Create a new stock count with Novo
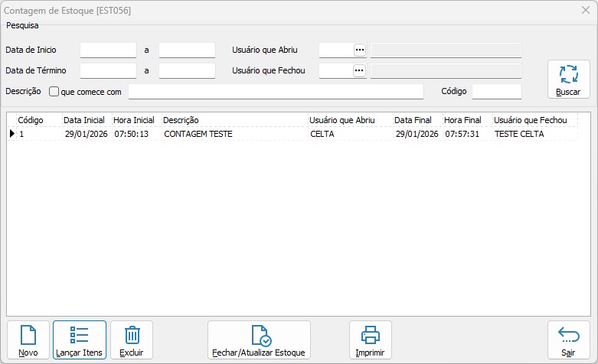598x364 pixels. pos(28,341)
